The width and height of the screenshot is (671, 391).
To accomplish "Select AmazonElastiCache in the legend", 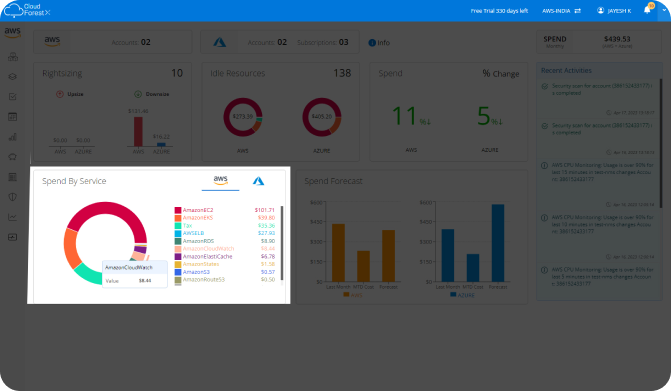I will [208, 256].
